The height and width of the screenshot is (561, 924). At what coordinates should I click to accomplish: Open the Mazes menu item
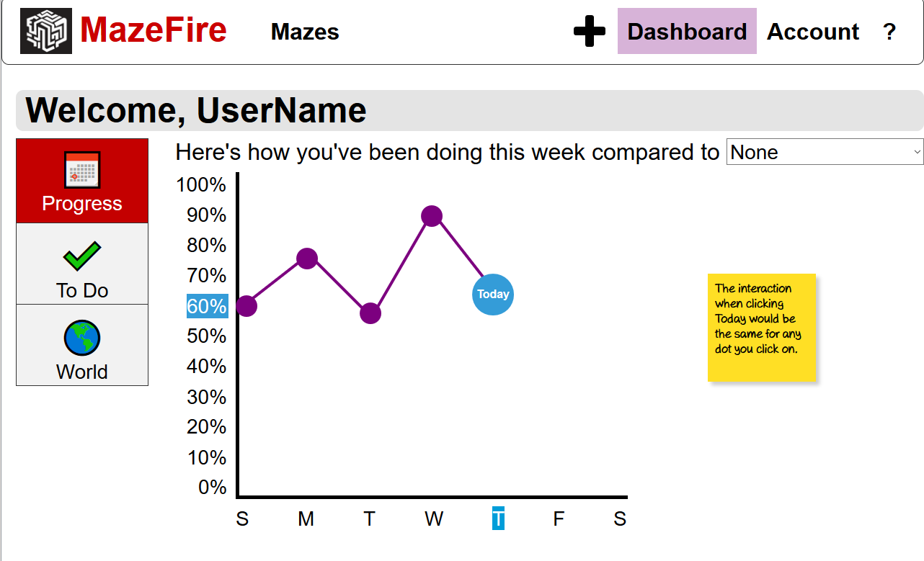[305, 32]
